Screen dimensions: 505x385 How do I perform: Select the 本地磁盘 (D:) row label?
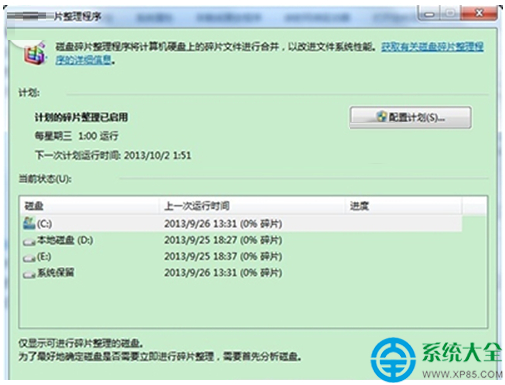click(x=65, y=240)
